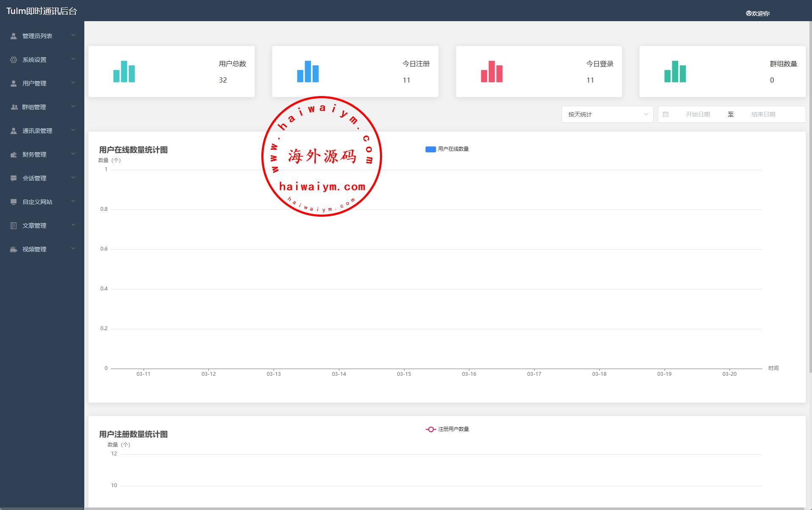Click the blue 用户在线数量 legend swatch
This screenshot has height=510, width=812.
click(430, 149)
